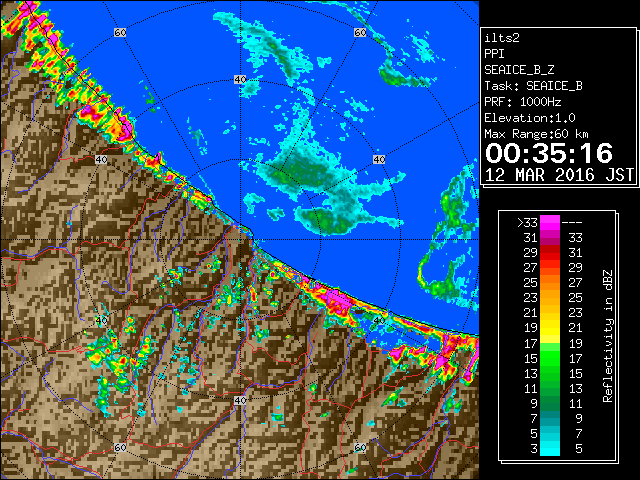Click the radar center where the crosshair lines meet

point(240,240)
